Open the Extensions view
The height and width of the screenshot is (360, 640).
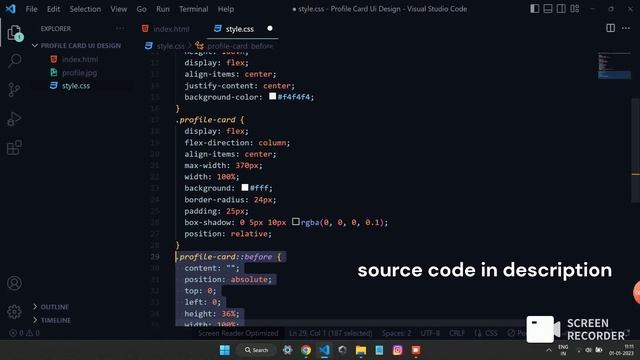(x=14, y=148)
